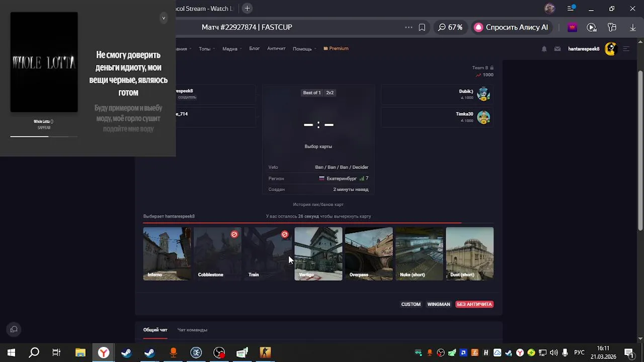Viewport: 644px width, 362px height.
Task: Ban the Overpass map
Action: point(369,254)
